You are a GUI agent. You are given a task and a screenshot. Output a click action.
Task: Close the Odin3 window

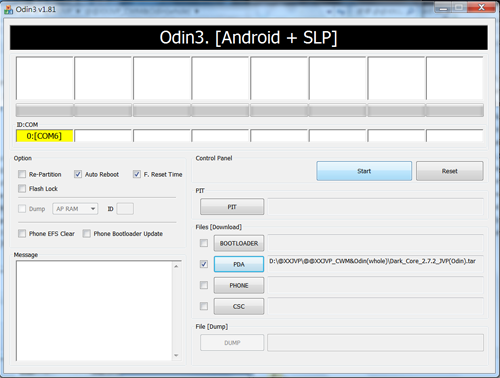point(481,7)
